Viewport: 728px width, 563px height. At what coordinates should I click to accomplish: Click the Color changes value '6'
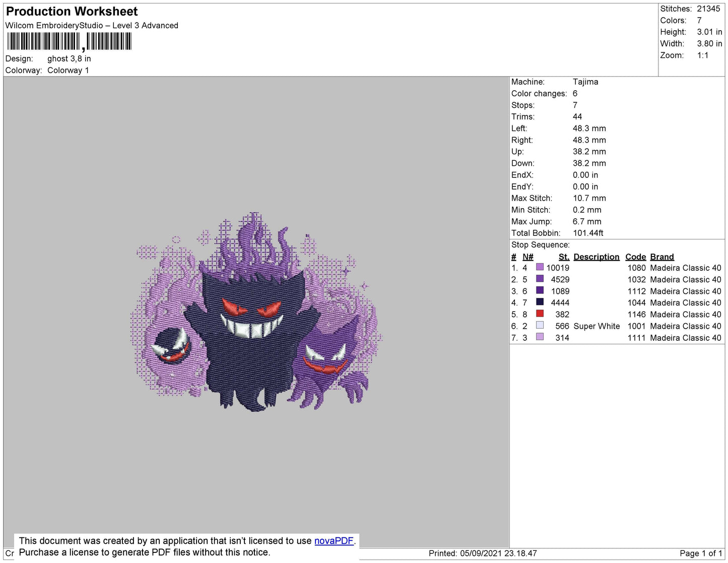coord(575,94)
